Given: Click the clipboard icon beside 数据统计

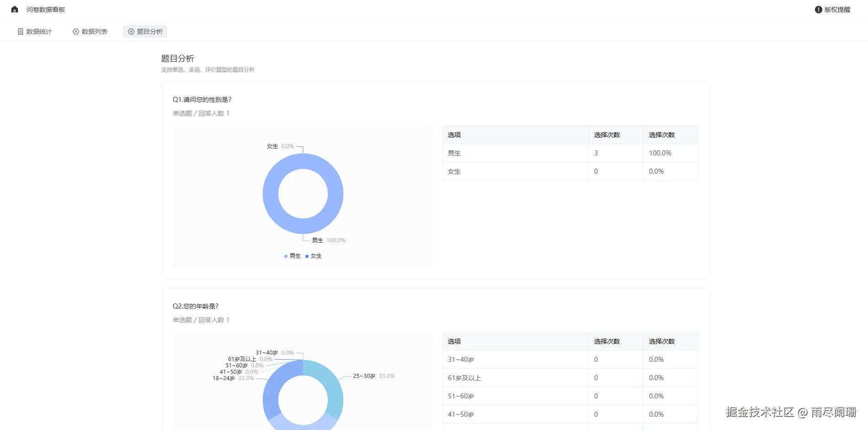Looking at the screenshot, I should (20, 31).
